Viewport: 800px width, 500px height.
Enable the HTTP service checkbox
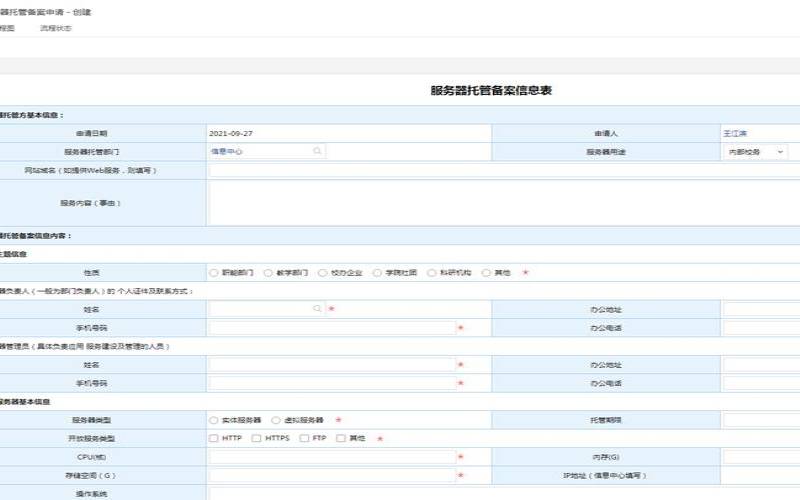pyautogui.click(x=214, y=438)
